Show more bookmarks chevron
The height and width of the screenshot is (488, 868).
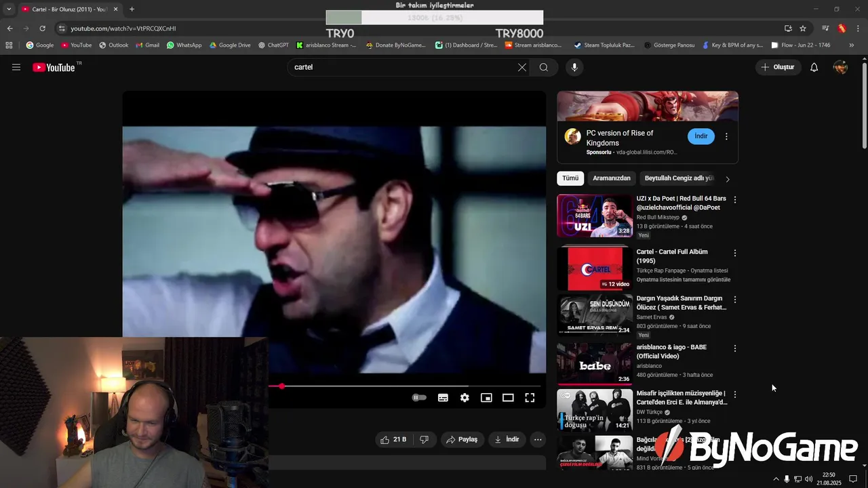852,45
